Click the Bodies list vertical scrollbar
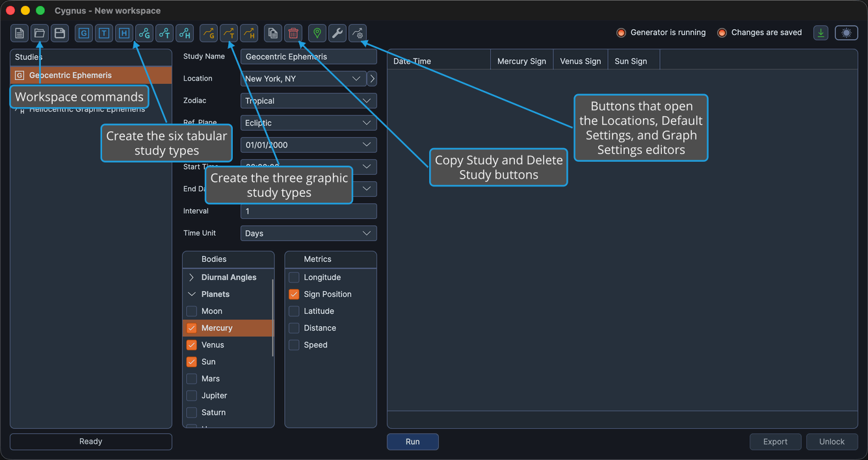Image resolution: width=868 pixels, height=460 pixels. [272, 318]
